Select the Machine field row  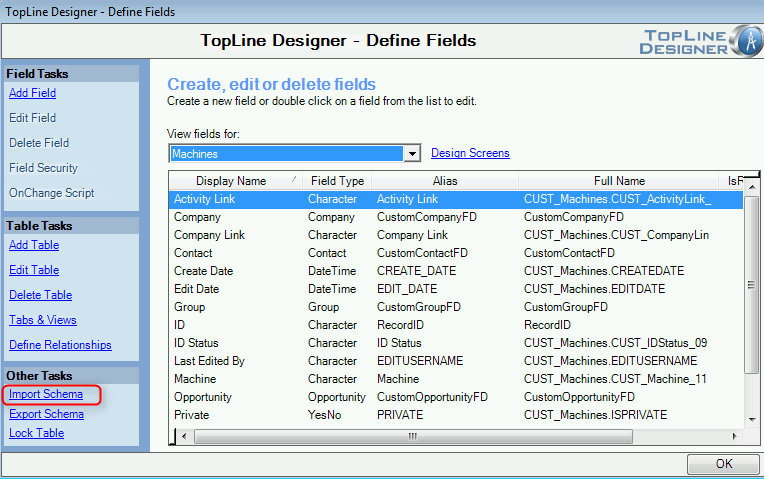pos(456,379)
